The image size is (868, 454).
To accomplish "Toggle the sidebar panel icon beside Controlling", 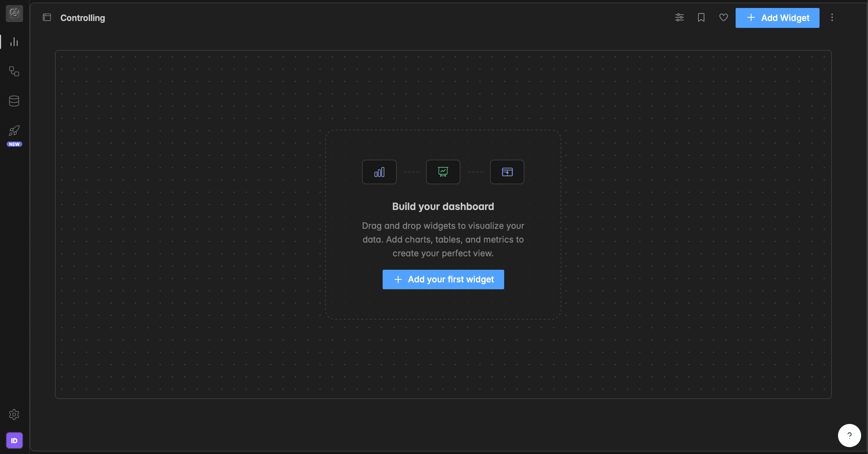I will [x=47, y=17].
